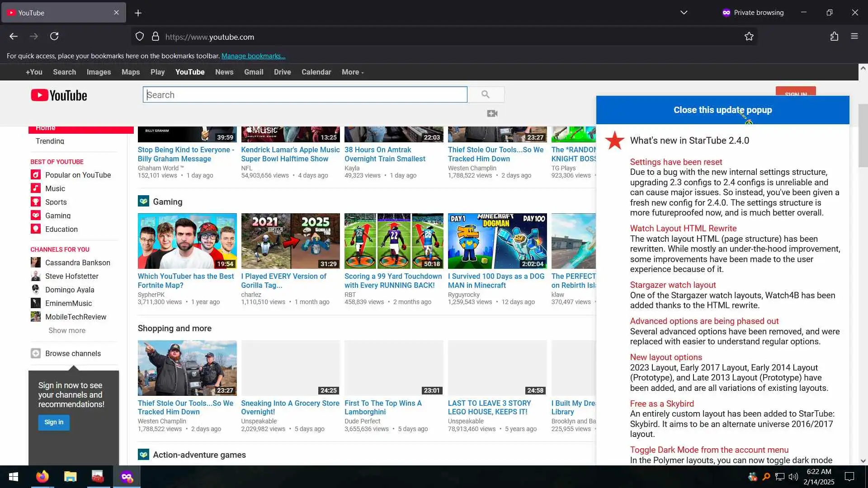Open Browse channels in sidebar
Viewport: 868px width, 488px height.
(x=72, y=353)
